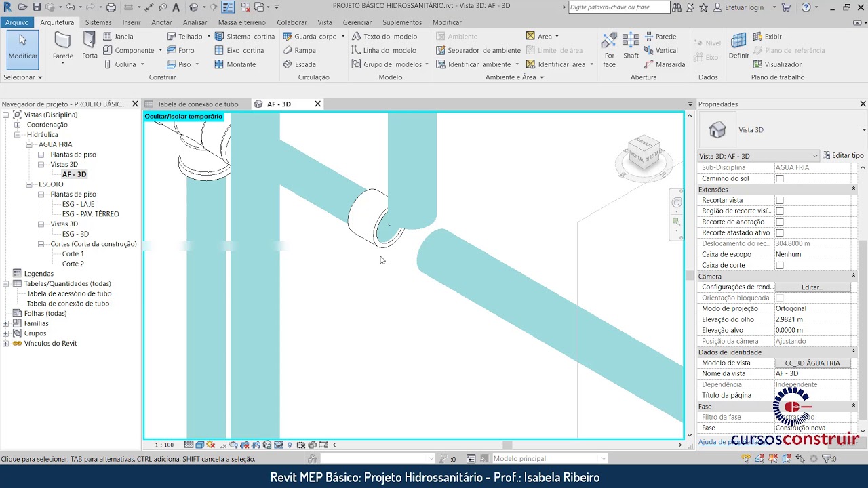Expand the Famílias tree node
Viewport: 868px width, 488px height.
pos(6,323)
